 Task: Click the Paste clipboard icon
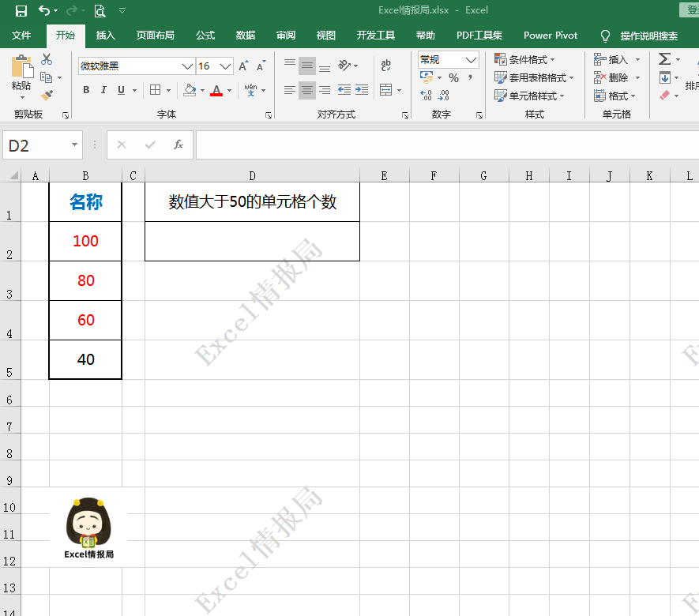tap(22, 67)
